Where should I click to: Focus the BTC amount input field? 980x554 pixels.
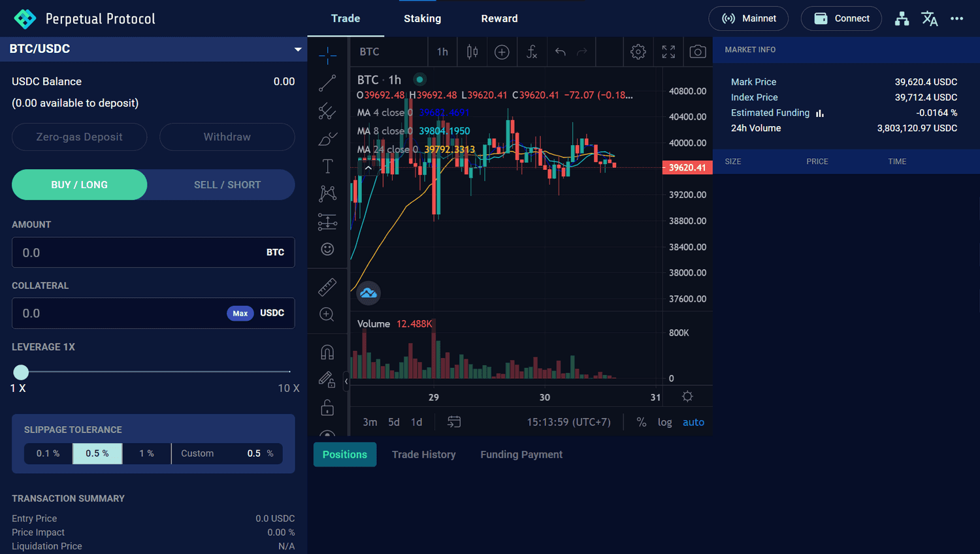(154, 252)
